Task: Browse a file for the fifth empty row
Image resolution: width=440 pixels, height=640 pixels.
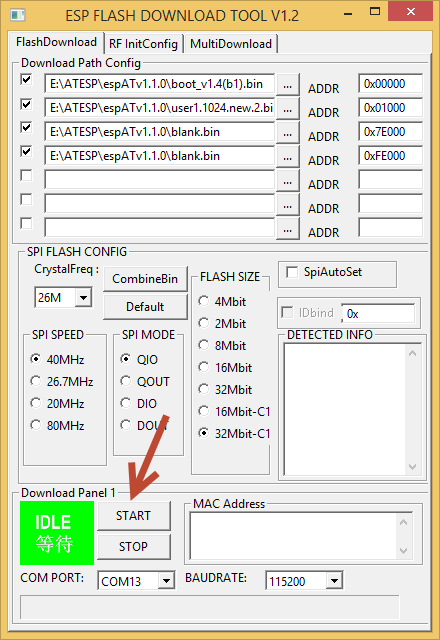Action: pyautogui.click(x=288, y=181)
